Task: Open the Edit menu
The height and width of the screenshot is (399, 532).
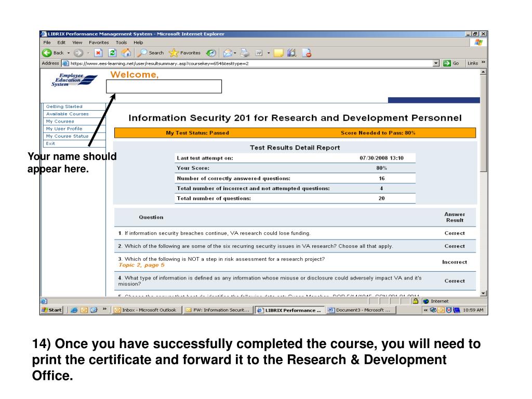Action: tap(61, 43)
